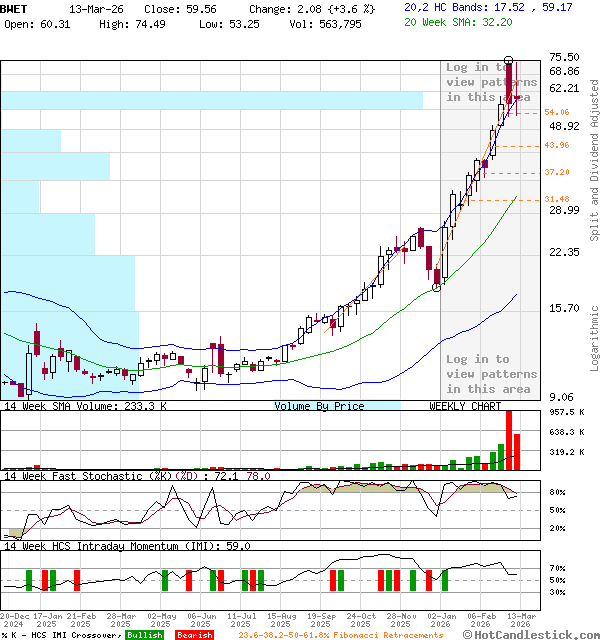Image resolution: width=600 pixels, height=640 pixels.
Task: Click the 54.06 Fibonacci level label
Action: coord(557,113)
